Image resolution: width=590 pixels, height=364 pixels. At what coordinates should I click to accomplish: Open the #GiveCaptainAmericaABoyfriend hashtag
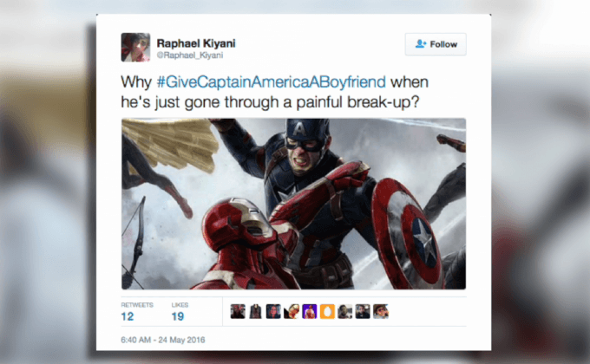click(x=272, y=81)
